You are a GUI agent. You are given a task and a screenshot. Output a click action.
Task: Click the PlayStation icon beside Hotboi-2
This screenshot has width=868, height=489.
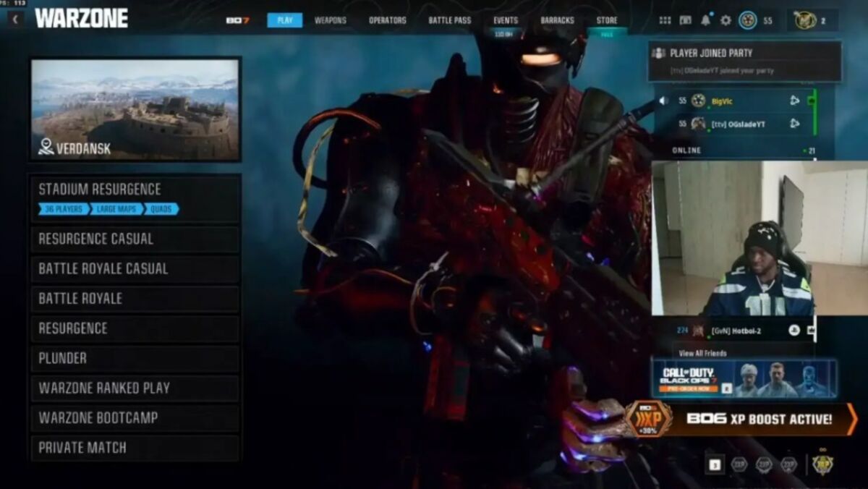click(793, 331)
